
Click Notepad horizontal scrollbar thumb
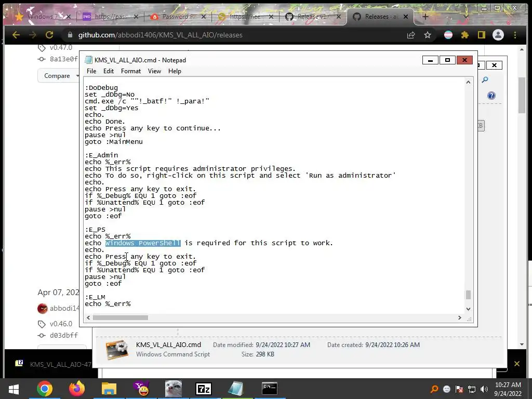point(121,317)
